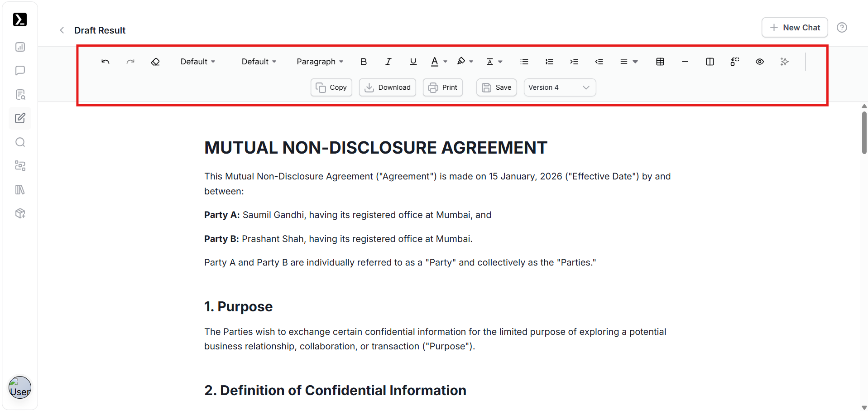Open the text alignment dropdown
868x411 pixels.
point(628,62)
